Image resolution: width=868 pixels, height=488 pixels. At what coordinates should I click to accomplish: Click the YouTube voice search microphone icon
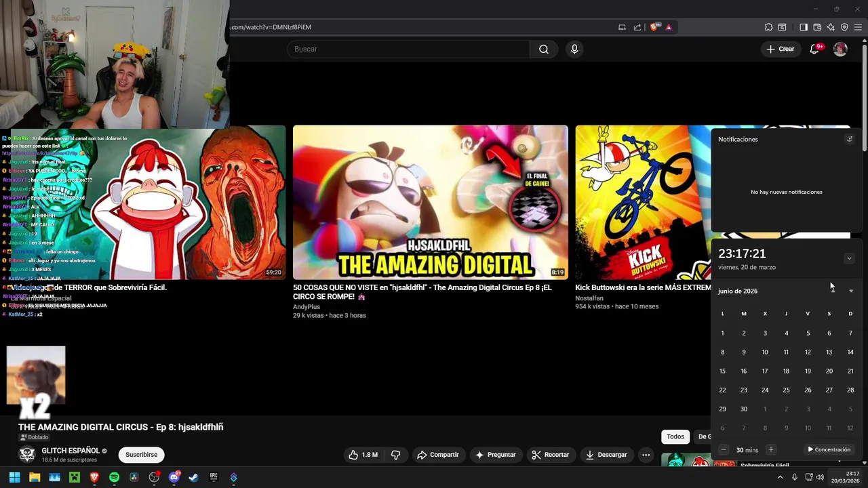point(574,49)
